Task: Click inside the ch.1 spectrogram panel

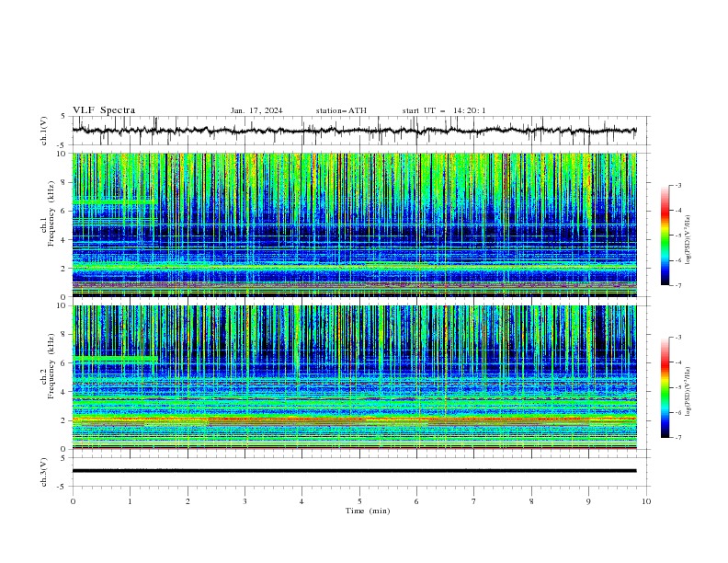Action: point(355,224)
